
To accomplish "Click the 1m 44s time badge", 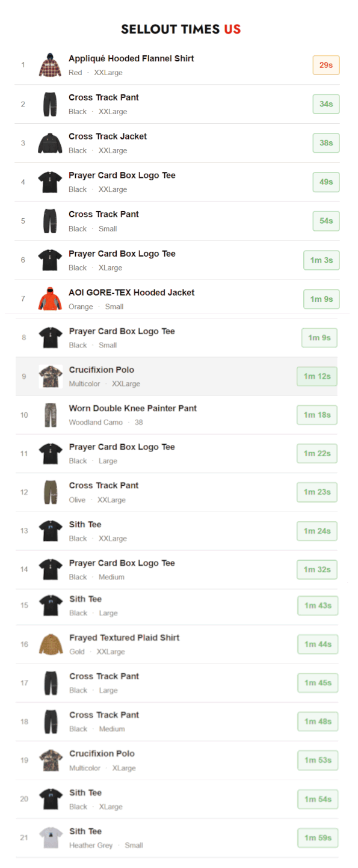I will [x=318, y=644].
